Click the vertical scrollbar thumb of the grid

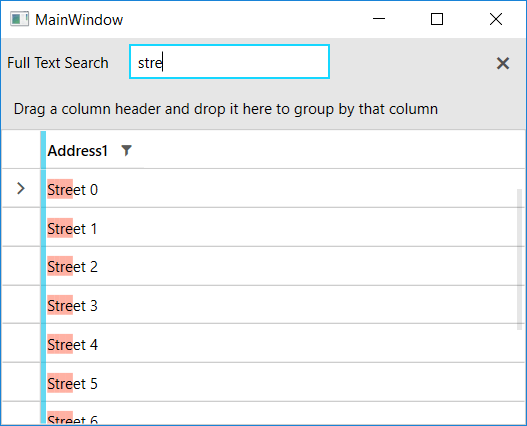519,259
